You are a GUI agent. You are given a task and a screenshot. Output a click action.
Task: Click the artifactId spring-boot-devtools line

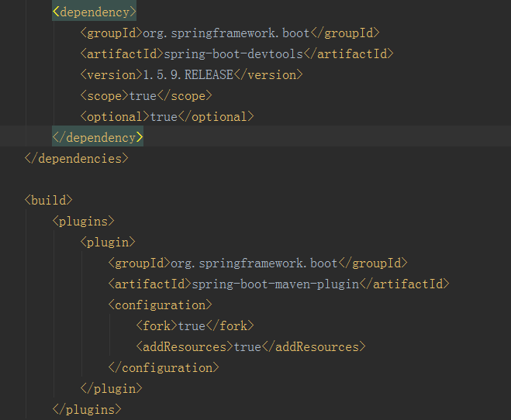click(x=237, y=54)
